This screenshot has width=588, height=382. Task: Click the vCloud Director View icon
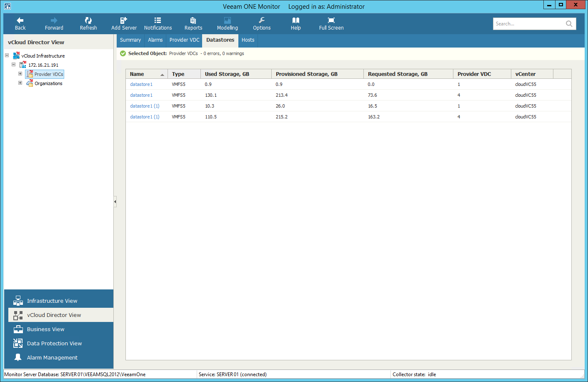(18, 315)
